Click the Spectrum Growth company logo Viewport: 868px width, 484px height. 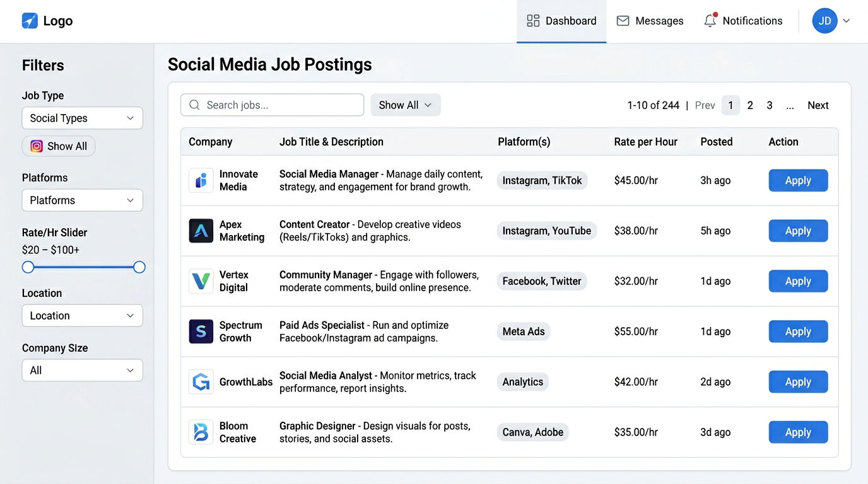pos(201,331)
